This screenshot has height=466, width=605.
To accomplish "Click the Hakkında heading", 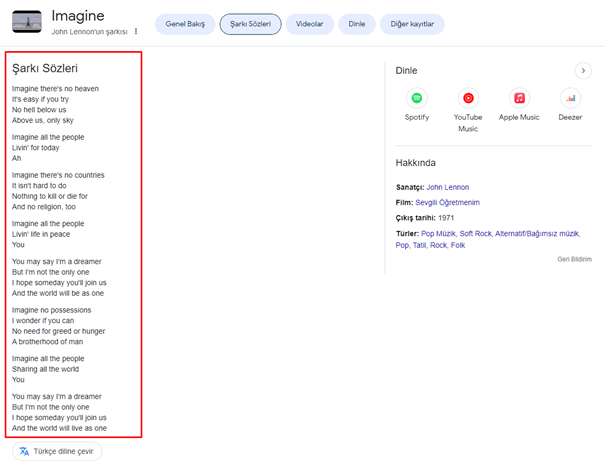I will pos(416,163).
